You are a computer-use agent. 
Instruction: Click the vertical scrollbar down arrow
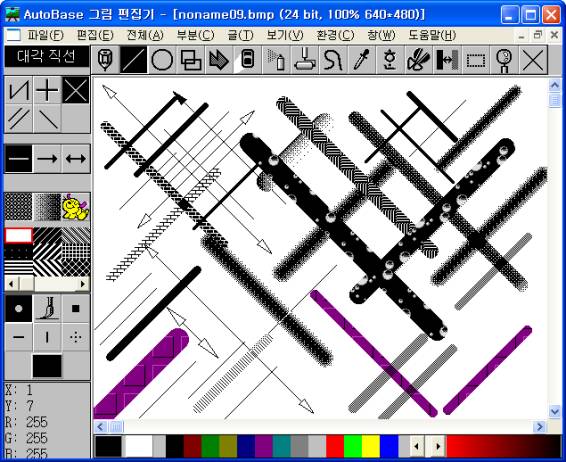pos(554,411)
